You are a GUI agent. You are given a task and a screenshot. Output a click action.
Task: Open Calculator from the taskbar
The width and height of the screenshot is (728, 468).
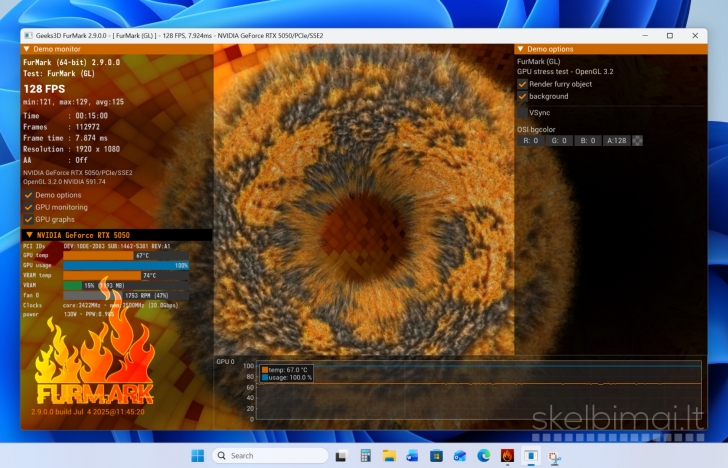(x=365, y=456)
